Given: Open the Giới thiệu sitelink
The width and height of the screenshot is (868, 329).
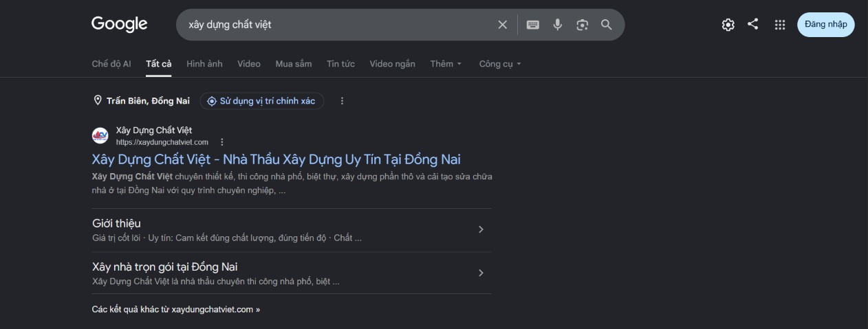Looking at the screenshot, I should (116, 223).
